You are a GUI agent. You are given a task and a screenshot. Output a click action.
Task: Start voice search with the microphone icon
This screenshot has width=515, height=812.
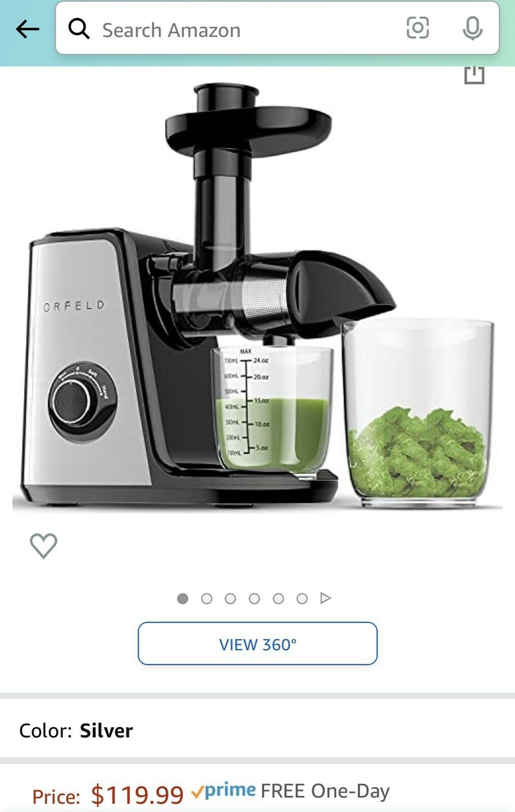pyautogui.click(x=472, y=28)
